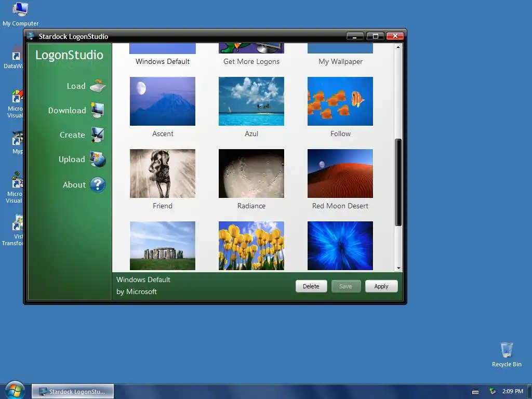Viewport: 532px width, 399px height.
Task: Click the Friend caption text
Action: pyautogui.click(x=163, y=206)
